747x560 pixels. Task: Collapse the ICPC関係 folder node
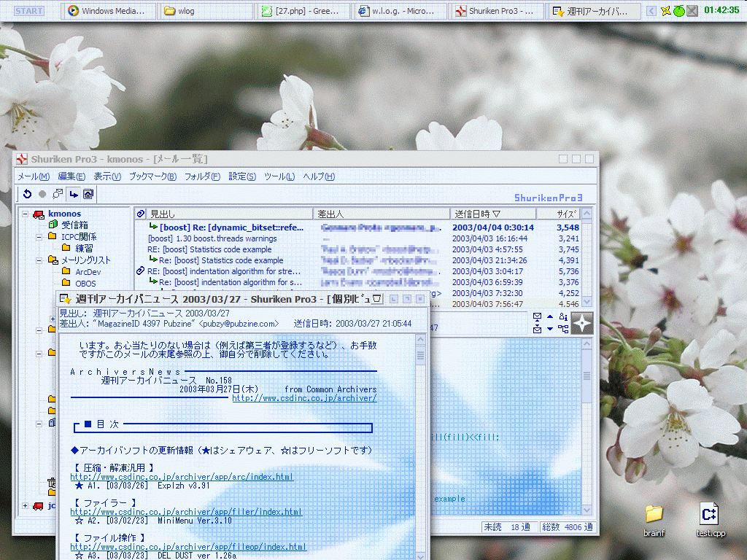[39, 237]
